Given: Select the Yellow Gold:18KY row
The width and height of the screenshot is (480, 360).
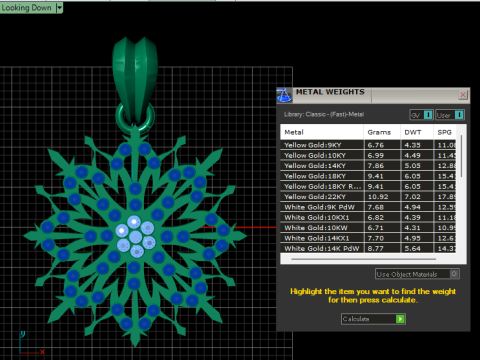Looking at the screenshot, I should 368,176.
